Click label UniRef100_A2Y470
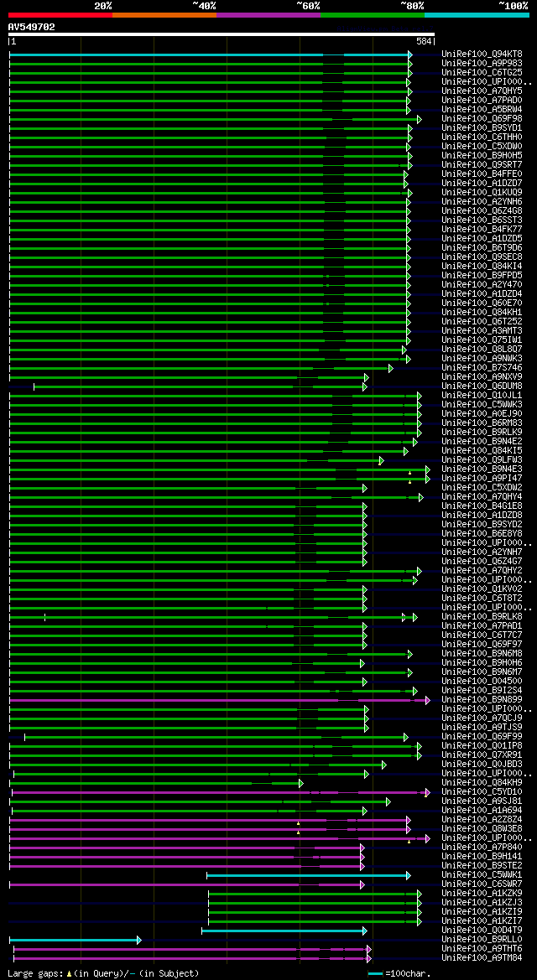Screen dimensions: 537x980 482,284
